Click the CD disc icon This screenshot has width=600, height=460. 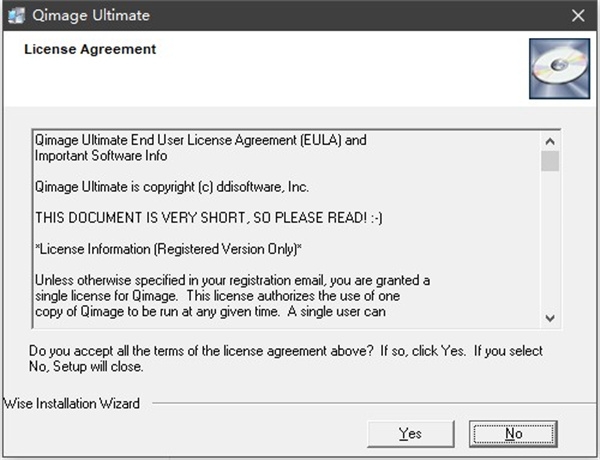(559, 65)
